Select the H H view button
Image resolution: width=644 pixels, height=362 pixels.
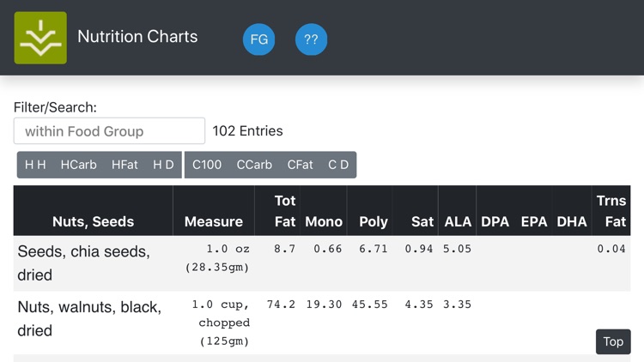click(x=35, y=165)
